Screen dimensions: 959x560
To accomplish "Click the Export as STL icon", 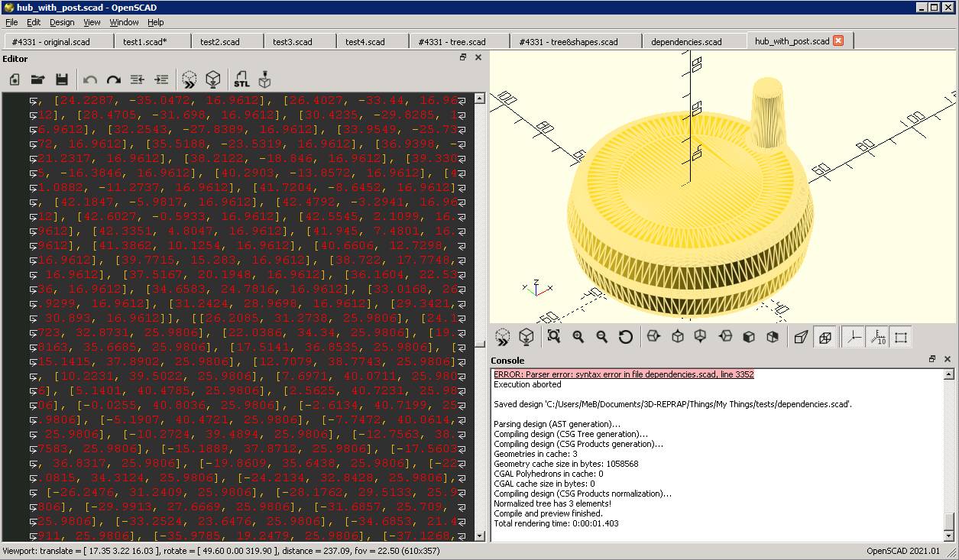I will pos(241,79).
